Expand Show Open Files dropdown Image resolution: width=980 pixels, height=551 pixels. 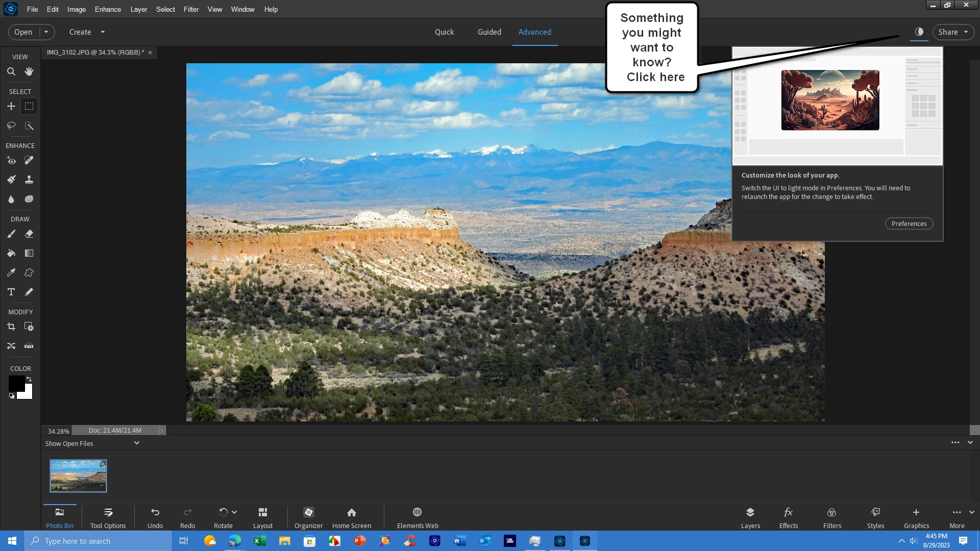(x=136, y=443)
